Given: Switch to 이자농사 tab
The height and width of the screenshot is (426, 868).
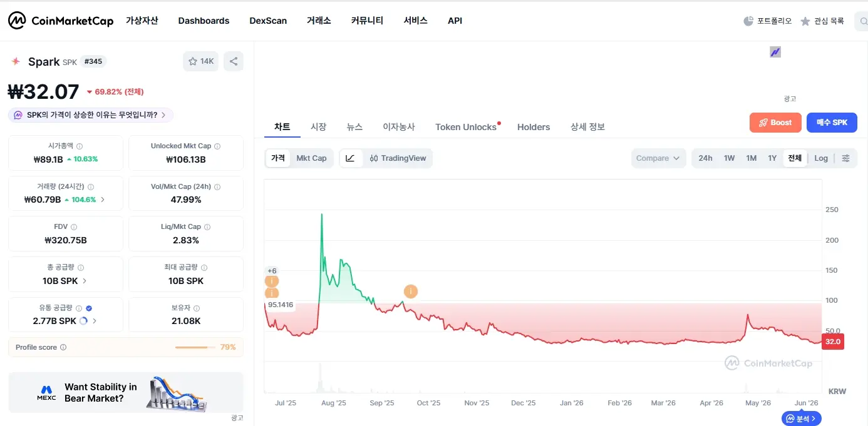Looking at the screenshot, I should (399, 127).
